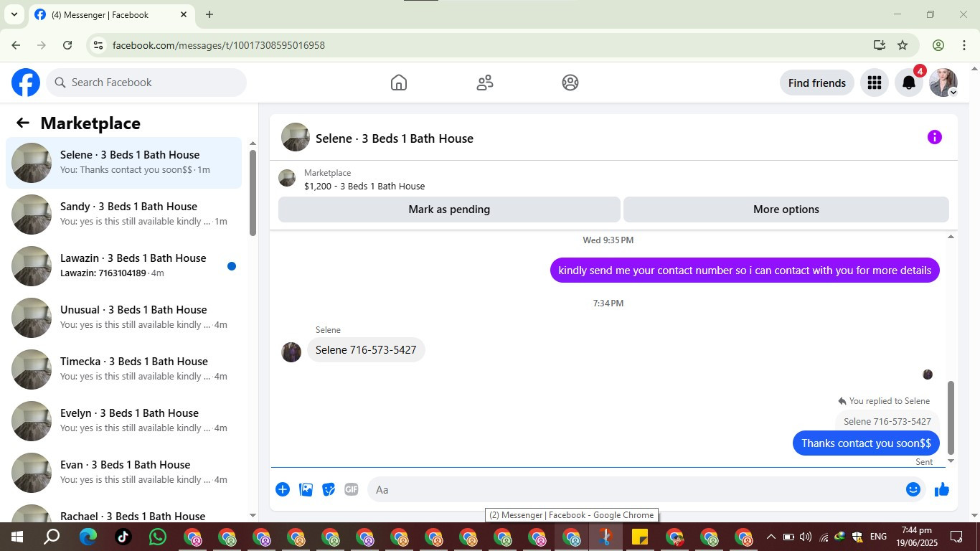This screenshot has width=980, height=551.
Task: Select Selene chat in the Marketplace list
Action: [124, 163]
